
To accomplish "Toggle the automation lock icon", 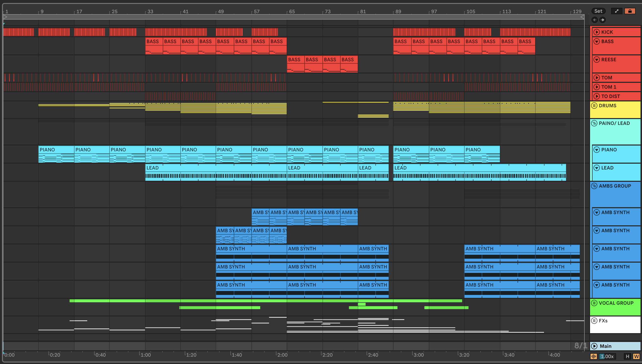I will click(x=630, y=11).
